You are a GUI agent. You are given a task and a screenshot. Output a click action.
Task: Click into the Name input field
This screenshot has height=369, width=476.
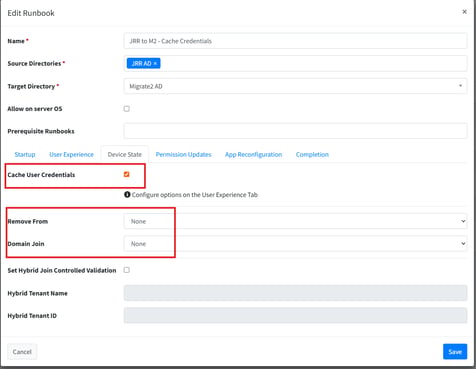coord(295,41)
